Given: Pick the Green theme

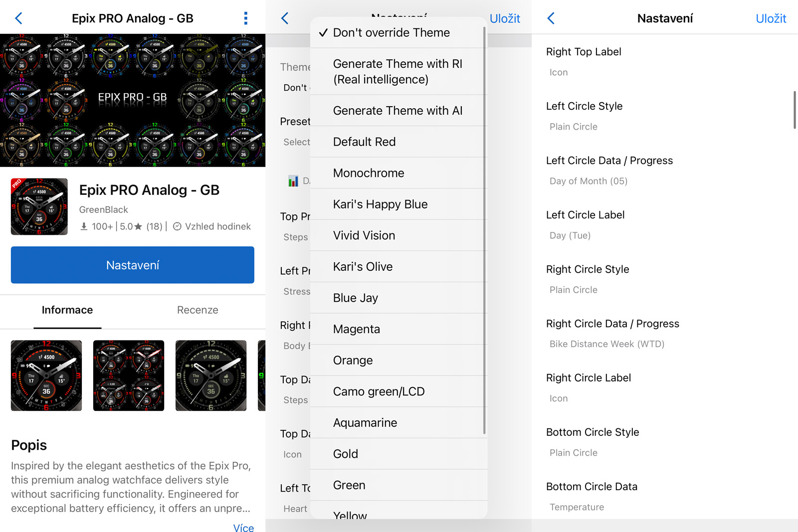Looking at the screenshot, I should (x=399, y=485).
